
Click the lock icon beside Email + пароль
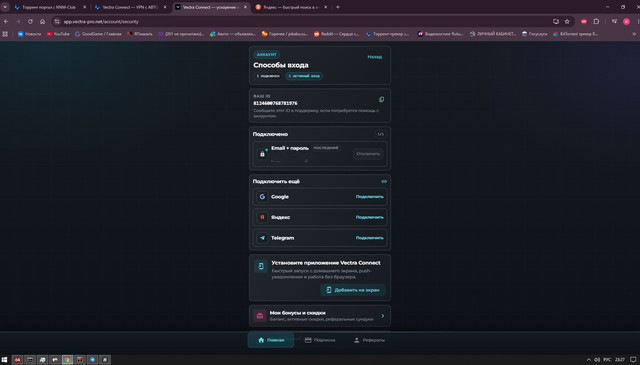[262, 154]
